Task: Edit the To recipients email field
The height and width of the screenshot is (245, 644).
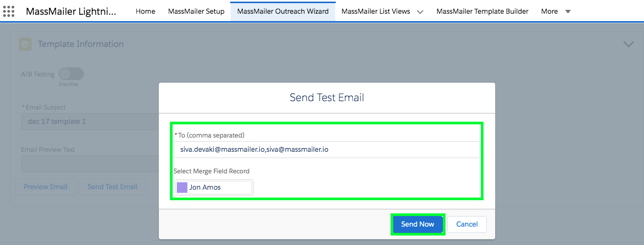Action: (327, 150)
